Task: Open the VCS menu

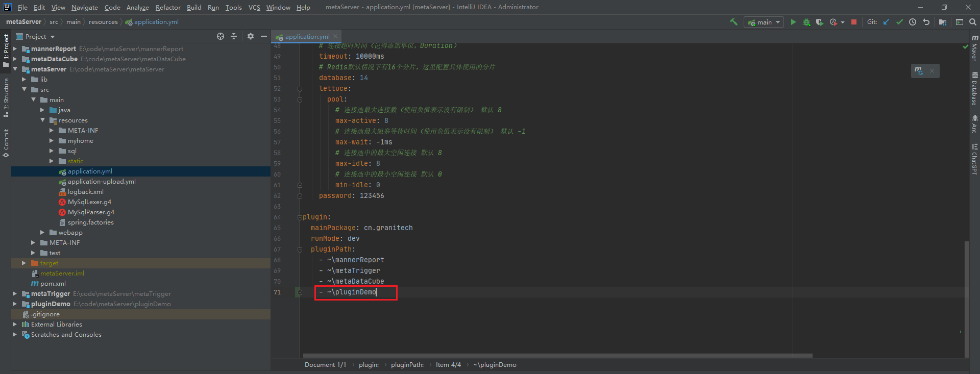Action: coord(254,7)
